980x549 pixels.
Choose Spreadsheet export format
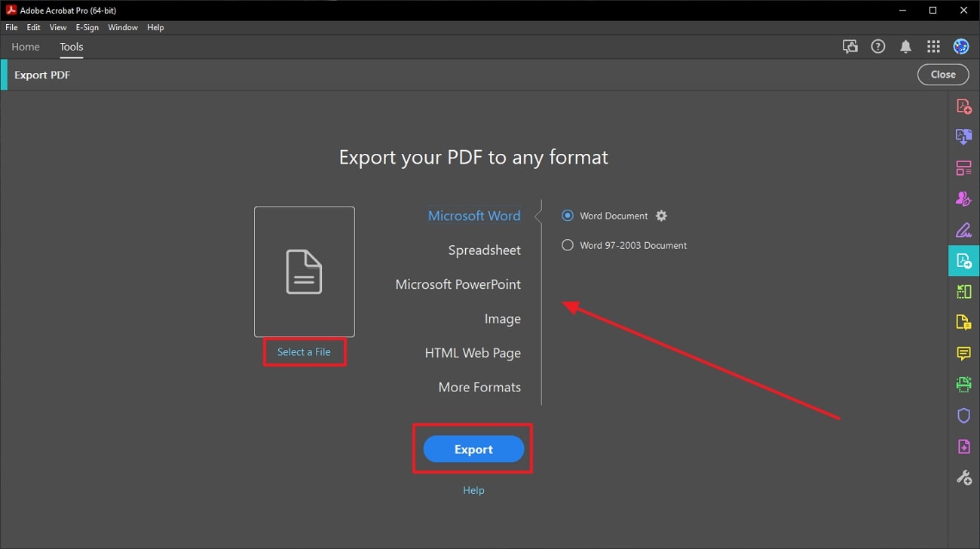tap(485, 250)
